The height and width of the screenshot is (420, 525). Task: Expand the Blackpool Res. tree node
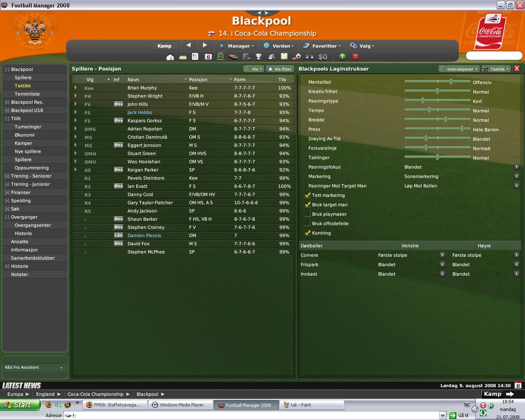(x=7, y=102)
